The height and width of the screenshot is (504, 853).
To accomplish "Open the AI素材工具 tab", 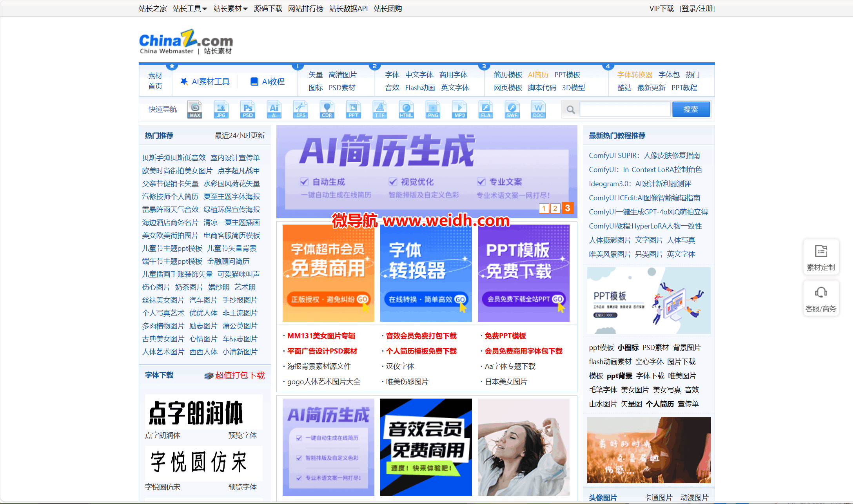I will [x=205, y=82].
